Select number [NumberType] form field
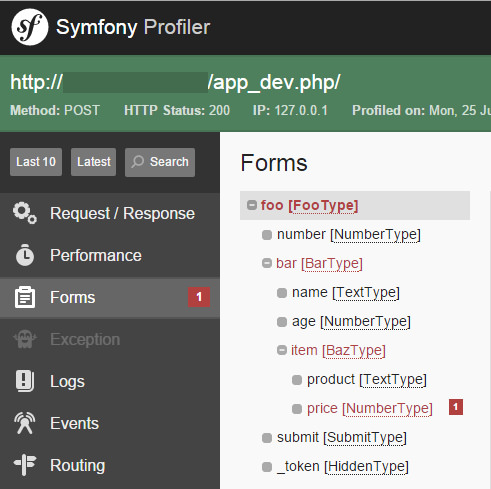The image size is (491, 489). click(349, 234)
